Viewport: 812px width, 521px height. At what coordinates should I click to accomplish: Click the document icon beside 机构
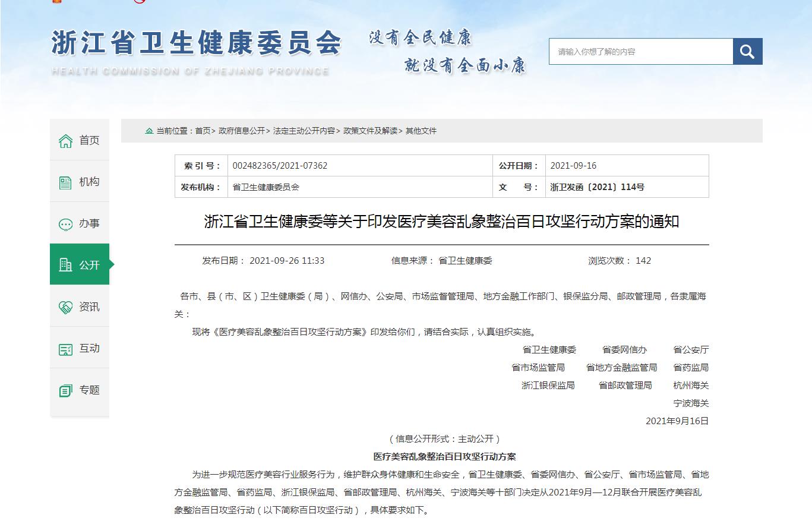click(65, 182)
